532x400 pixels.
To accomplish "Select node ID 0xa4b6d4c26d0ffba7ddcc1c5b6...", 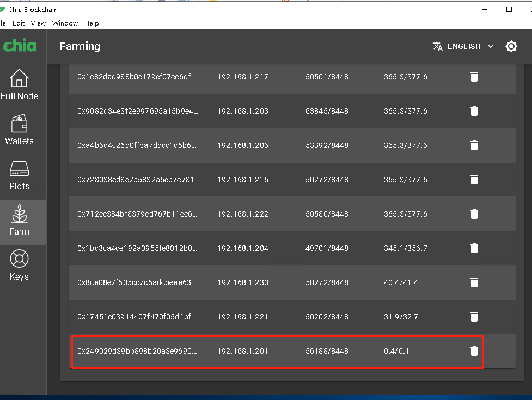I will 137,145.
